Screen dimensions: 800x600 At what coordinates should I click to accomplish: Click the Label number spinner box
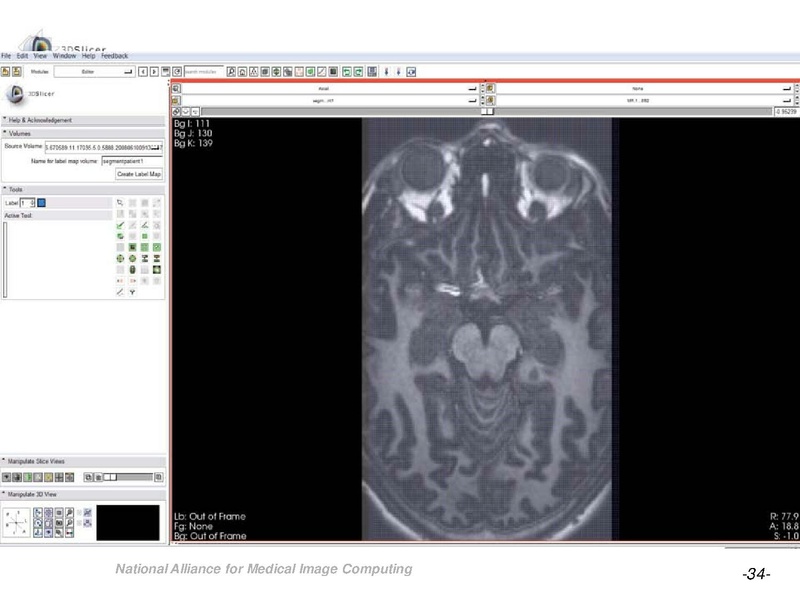click(x=28, y=203)
